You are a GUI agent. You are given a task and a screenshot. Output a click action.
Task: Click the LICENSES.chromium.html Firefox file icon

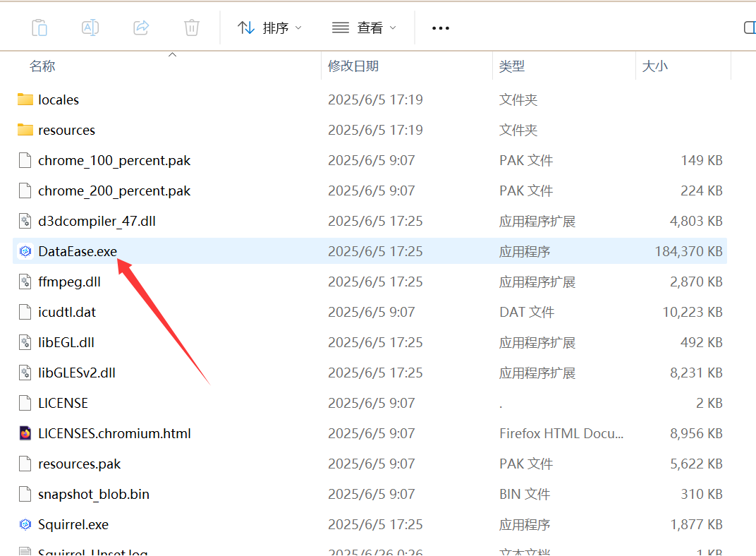tap(25, 433)
